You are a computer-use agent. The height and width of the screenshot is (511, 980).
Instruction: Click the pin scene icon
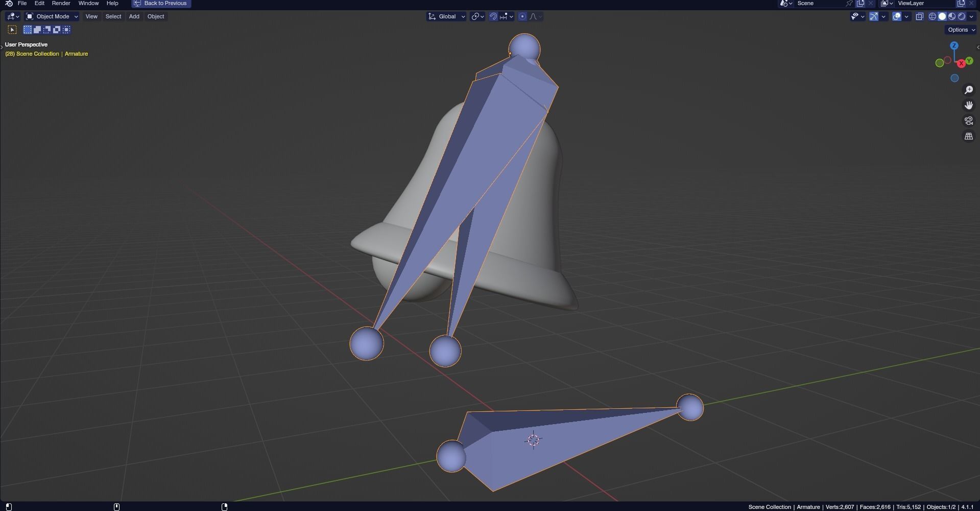pyautogui.click(x=849, y=3)
